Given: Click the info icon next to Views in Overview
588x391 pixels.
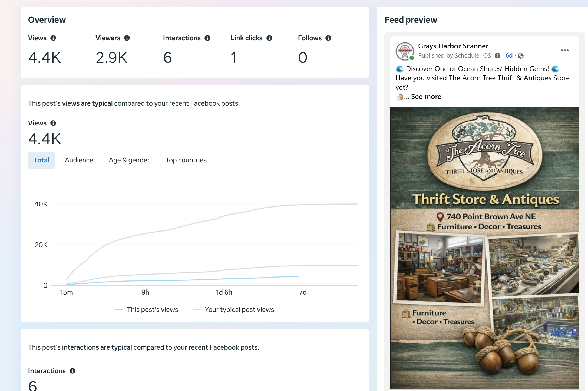Looking at the screenshot, I should [53, 38].
